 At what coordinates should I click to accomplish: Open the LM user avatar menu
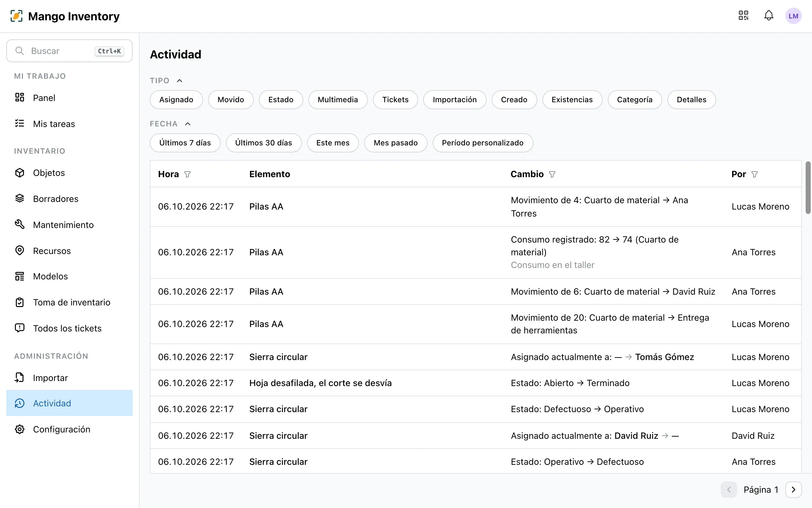click(793, 16)
